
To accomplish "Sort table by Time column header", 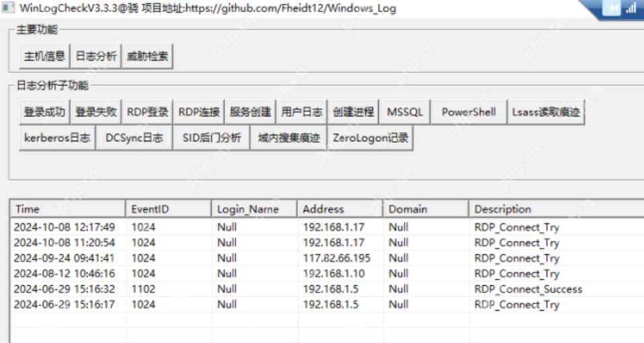I will click(67, 209).
